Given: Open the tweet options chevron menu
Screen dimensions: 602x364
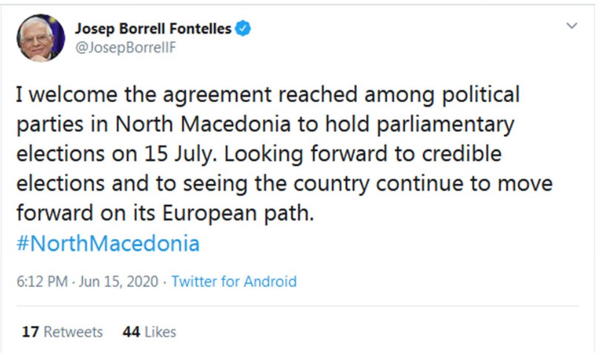Looking at the screenshot, I should point(572,26).
